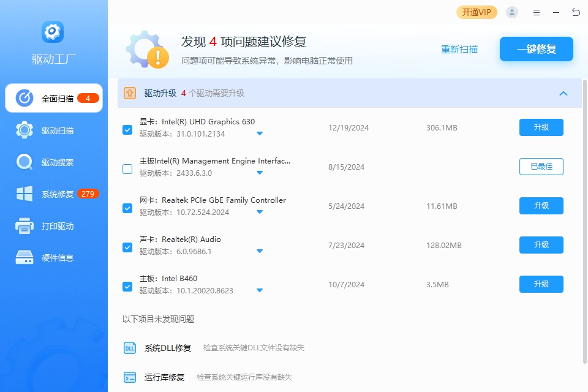Open version dropdown for Intel B460
The height and width of the screenshot is (392, 588).
point(260,290)
